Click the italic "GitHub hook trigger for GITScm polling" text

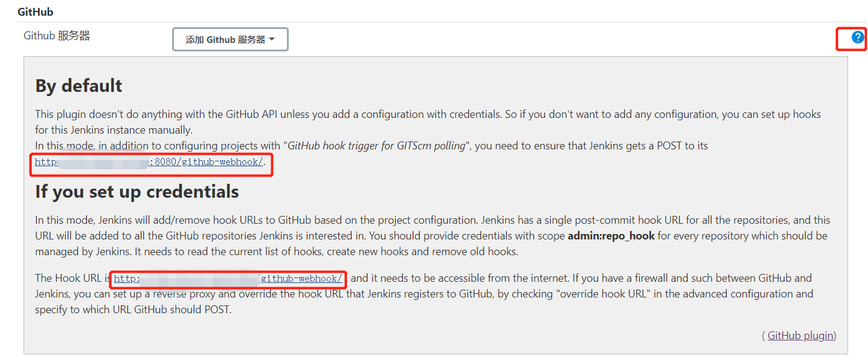pyautogui.click(x=375, y=146)
